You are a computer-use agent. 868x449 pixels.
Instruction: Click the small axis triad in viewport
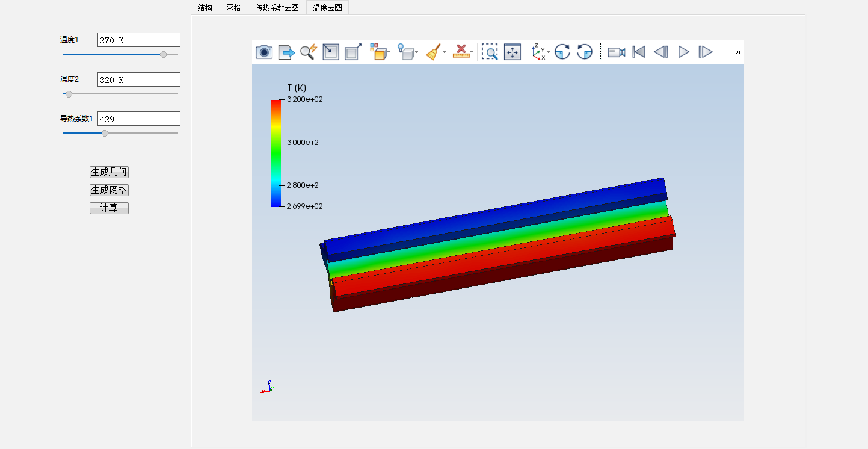[x=267, y=387]
